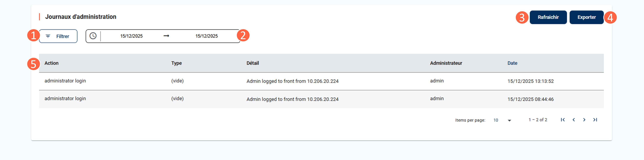Jump to the first page using the pagination icon
The height and width of the screenshot is (160, 644).
563,120
